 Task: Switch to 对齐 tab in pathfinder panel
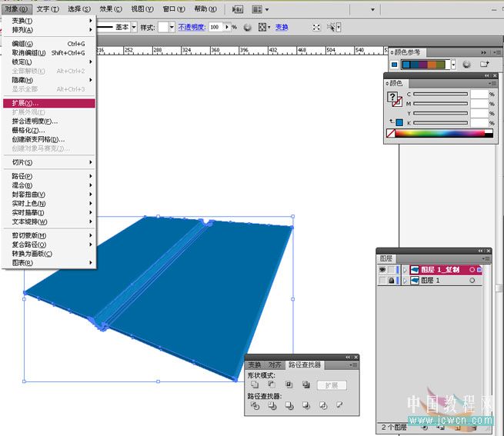click(x=275, y=365)
